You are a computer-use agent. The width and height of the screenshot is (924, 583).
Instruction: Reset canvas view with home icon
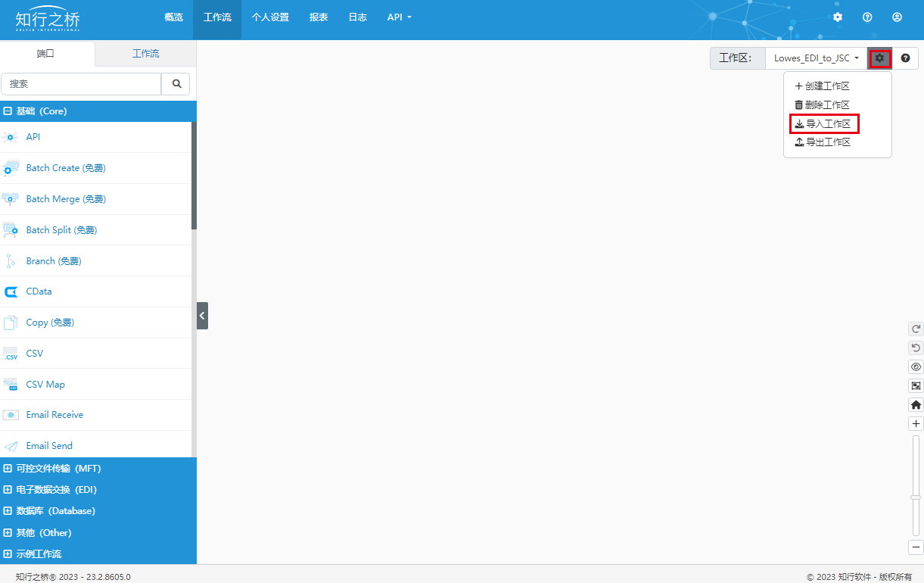pyautogui.click(x=916, y=405)
